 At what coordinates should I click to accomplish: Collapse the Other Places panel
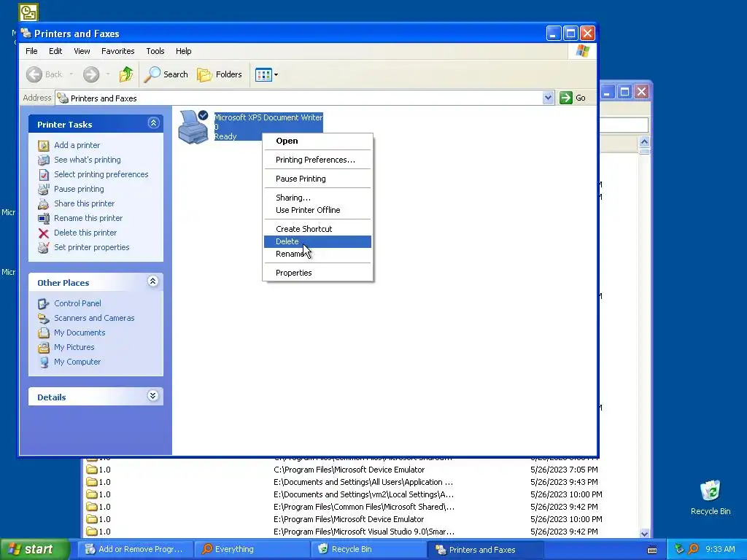153,281
